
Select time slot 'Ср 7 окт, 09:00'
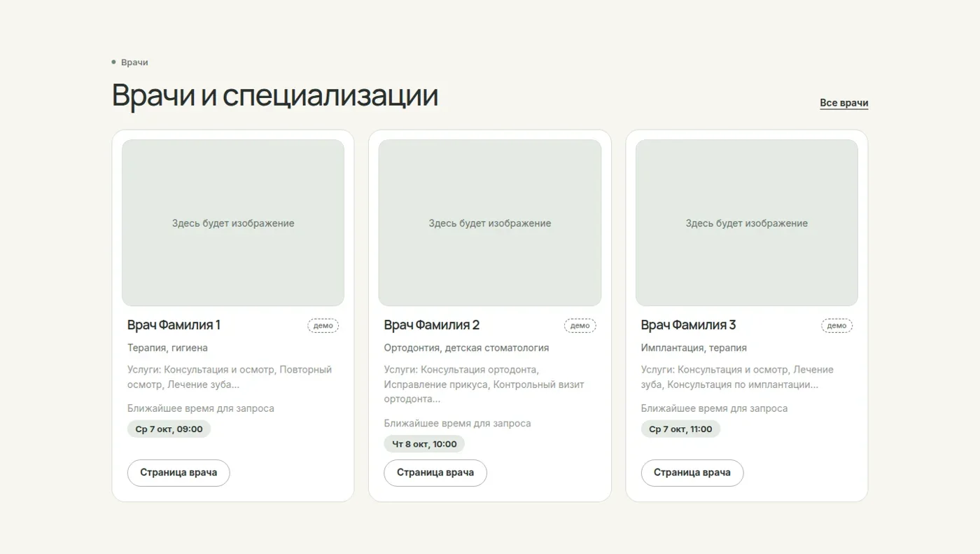(x=169, y=429)
